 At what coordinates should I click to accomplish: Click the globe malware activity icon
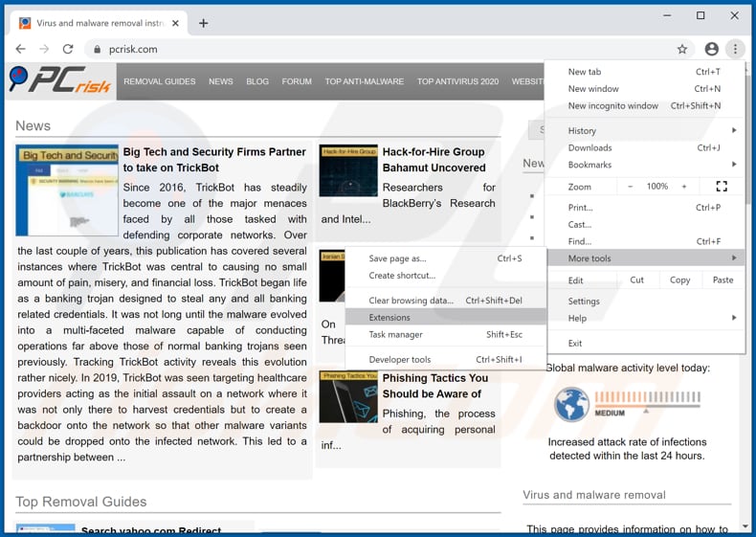[571, 404]
